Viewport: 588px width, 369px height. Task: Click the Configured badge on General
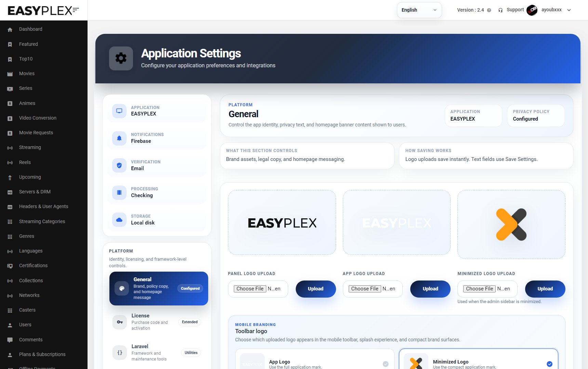[190, 288]
